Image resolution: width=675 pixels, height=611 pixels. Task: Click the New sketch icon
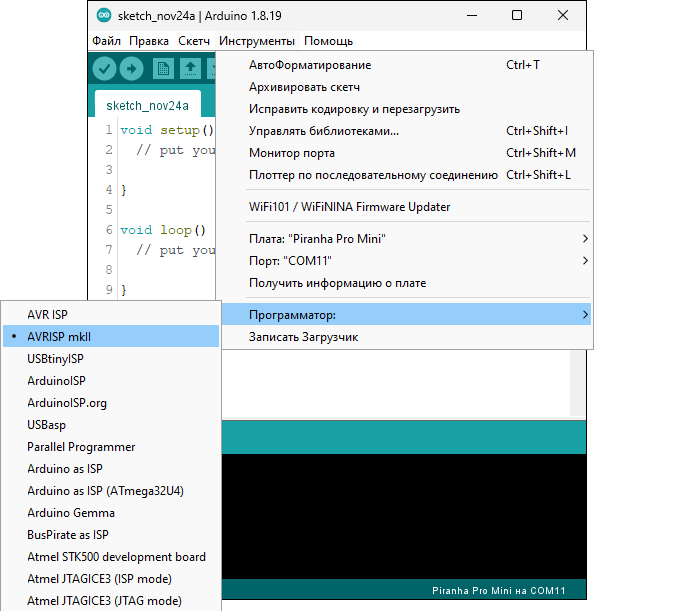(x=163, y=68)
